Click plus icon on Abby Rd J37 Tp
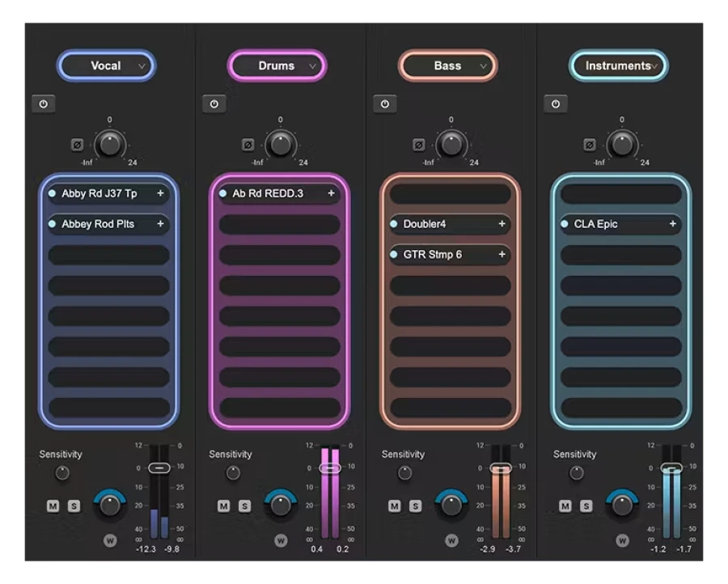Viewport: 728px width, 584px height. pos(160,193)
